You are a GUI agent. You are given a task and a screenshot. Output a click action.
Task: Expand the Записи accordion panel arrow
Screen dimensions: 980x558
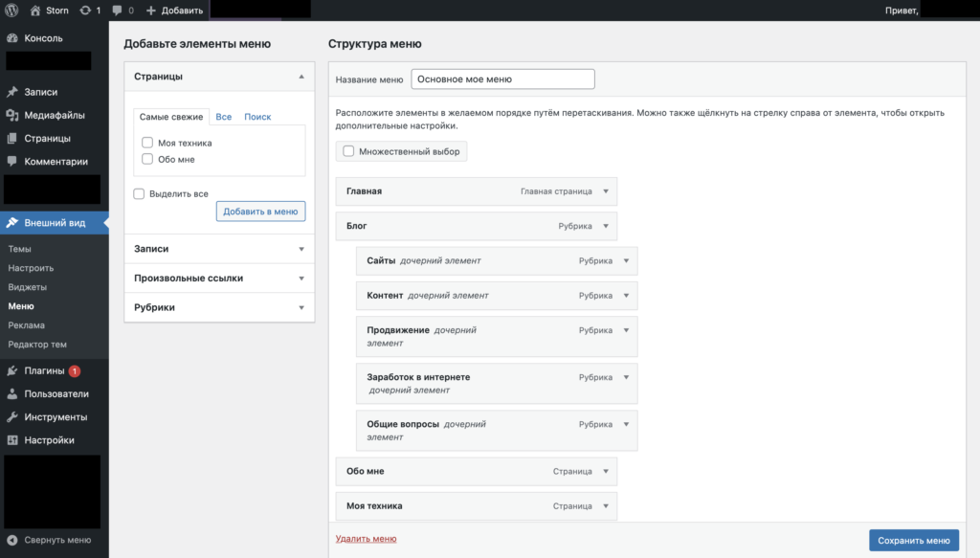(301, 249)
